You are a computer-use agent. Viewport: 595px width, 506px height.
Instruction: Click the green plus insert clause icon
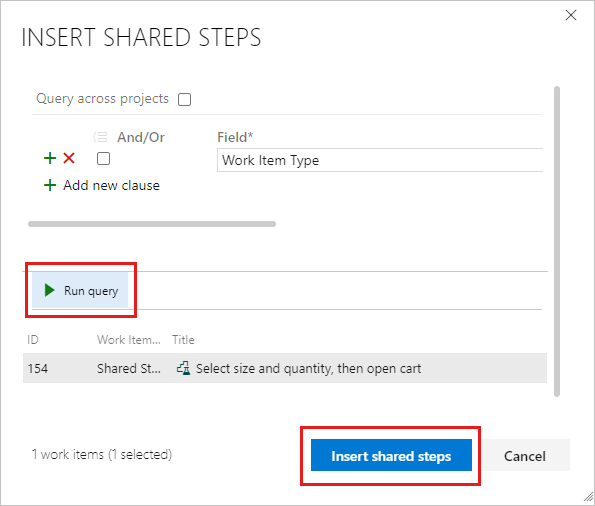point(50,158)
